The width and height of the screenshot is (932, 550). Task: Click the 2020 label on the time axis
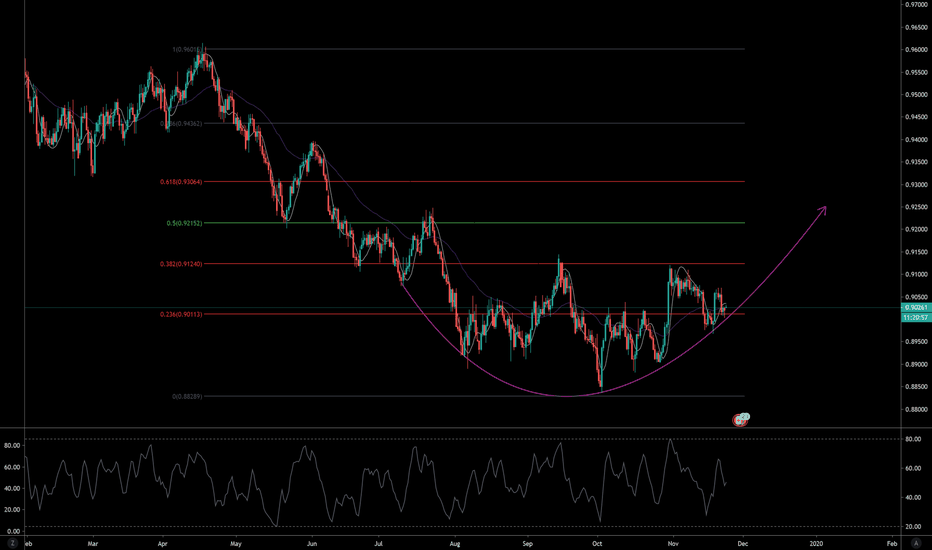point(816,542)
